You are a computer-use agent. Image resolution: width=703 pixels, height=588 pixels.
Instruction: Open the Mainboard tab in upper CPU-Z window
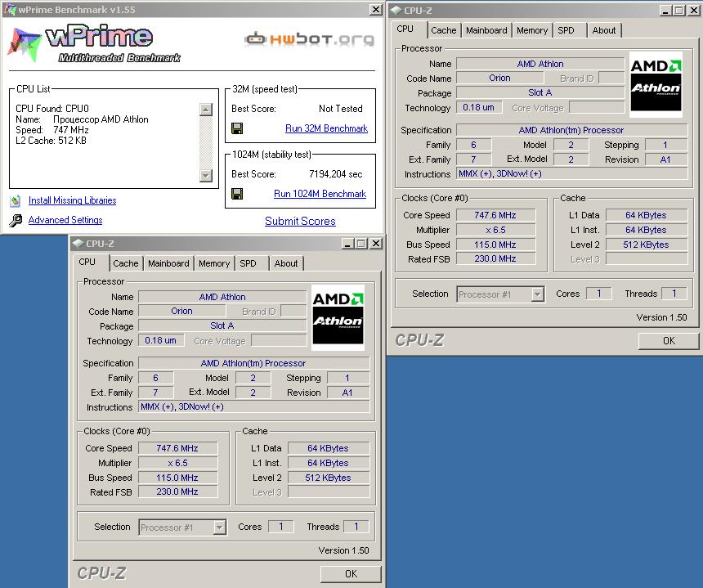click(x=486, y=30)
